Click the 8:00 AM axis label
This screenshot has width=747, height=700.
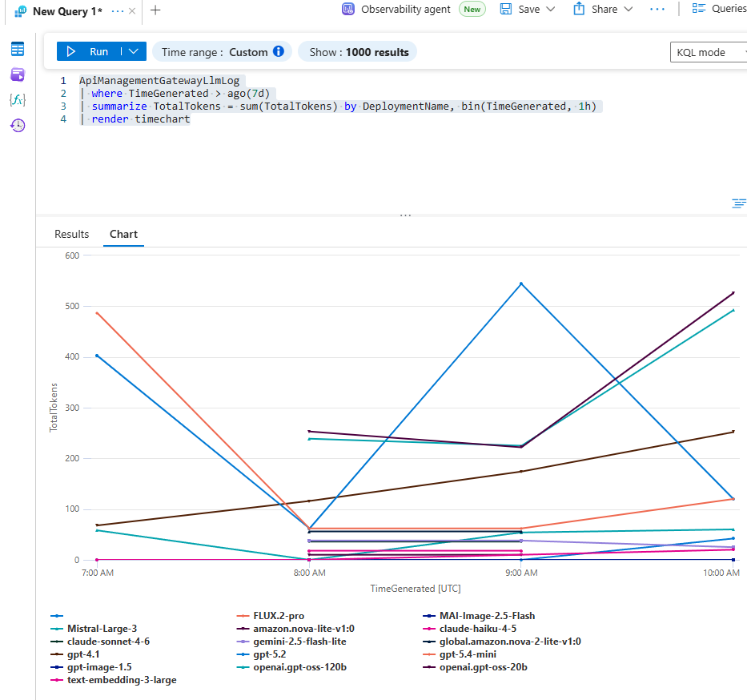(x=310, y=573)
